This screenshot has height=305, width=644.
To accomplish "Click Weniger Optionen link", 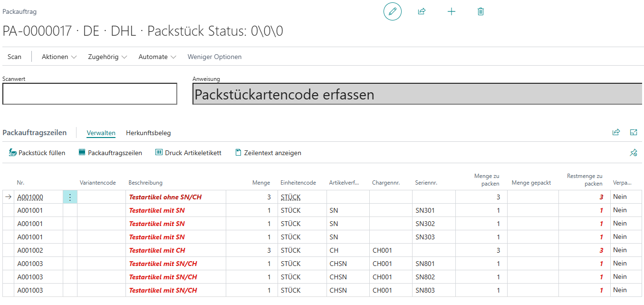I will pos(214,57).
